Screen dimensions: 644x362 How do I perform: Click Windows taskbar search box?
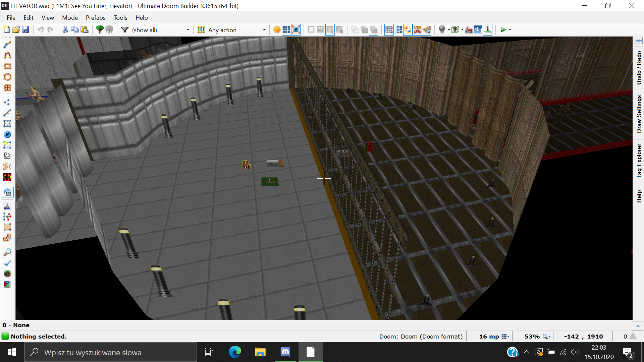pyautogui.click(x=111, y=352)
